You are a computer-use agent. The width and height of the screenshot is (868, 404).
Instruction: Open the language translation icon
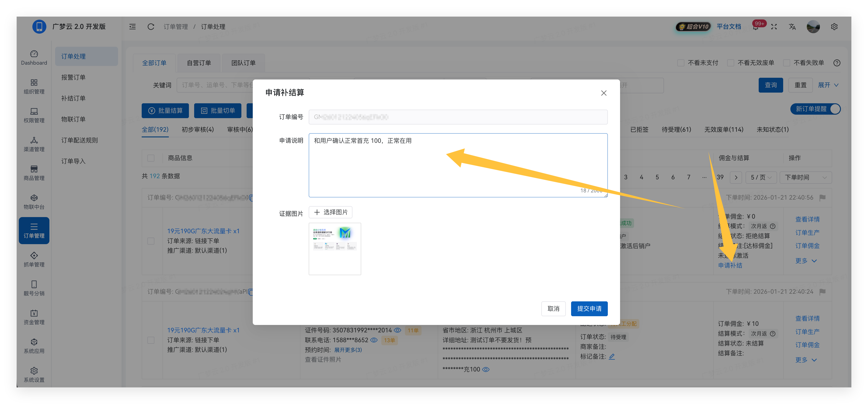pyautogui.click(x=792, y=27)
